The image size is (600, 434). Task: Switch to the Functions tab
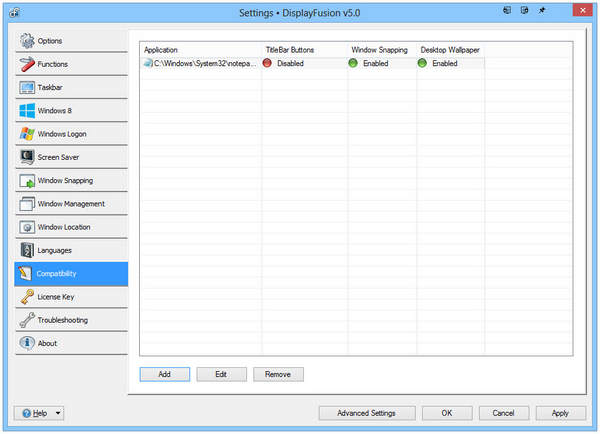coord(71,64)
